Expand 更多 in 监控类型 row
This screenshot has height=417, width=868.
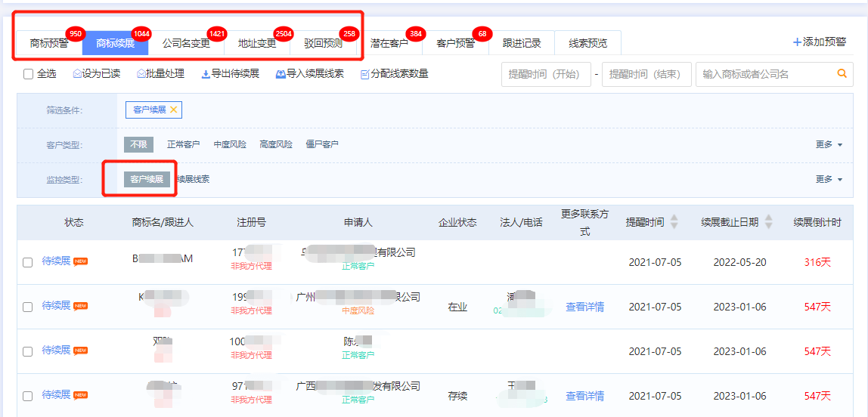point(829,179)
